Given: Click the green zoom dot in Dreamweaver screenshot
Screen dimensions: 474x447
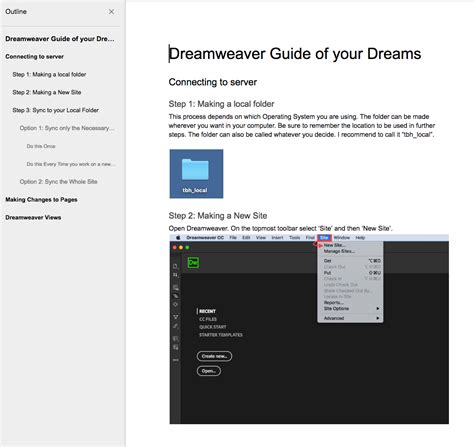Looking at the screenshot, I should [x=187, y=247].
